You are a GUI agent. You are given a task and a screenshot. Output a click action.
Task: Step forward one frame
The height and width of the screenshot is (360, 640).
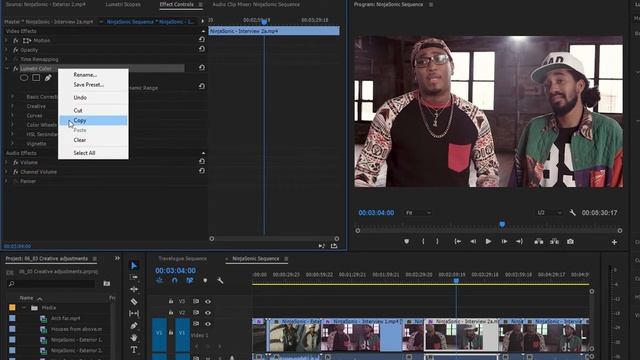click(504, 242)
